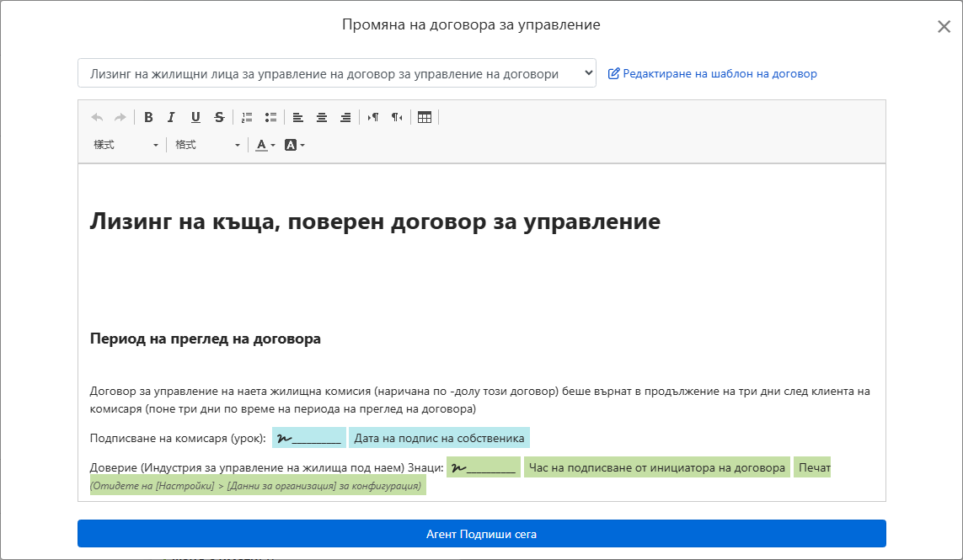Open the background color picker

click(294, 145)
